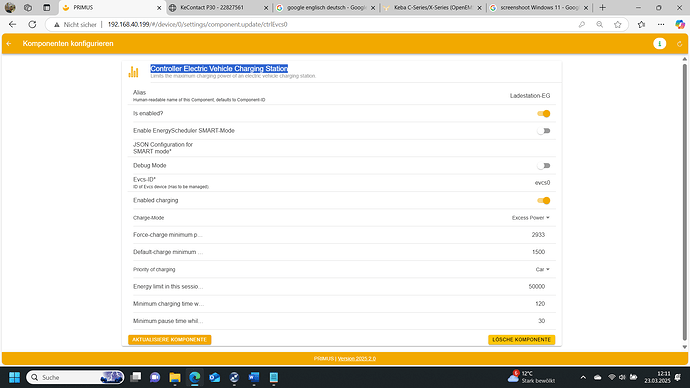Click Lösche Komponente button
This screenshot has width=690, height=388.
(x=521, y=340)
